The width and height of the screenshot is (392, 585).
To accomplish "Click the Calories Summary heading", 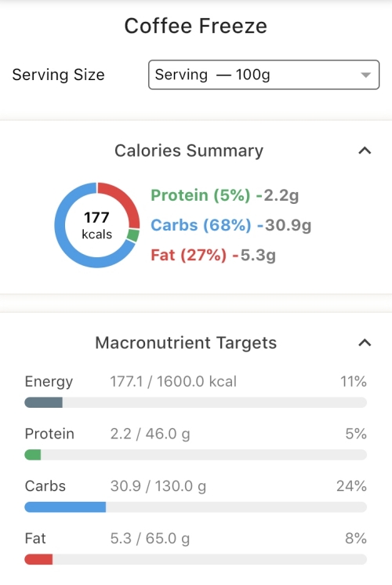I will pyautogui.click(x=189, y=151).
